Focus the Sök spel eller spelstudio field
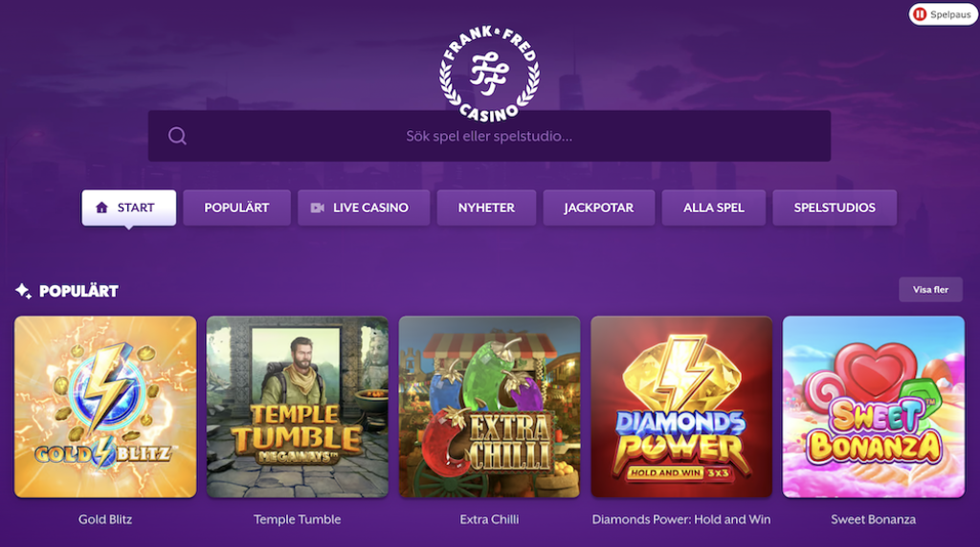The width and height of the screenshot is (980, 547). tap(489, 136)
